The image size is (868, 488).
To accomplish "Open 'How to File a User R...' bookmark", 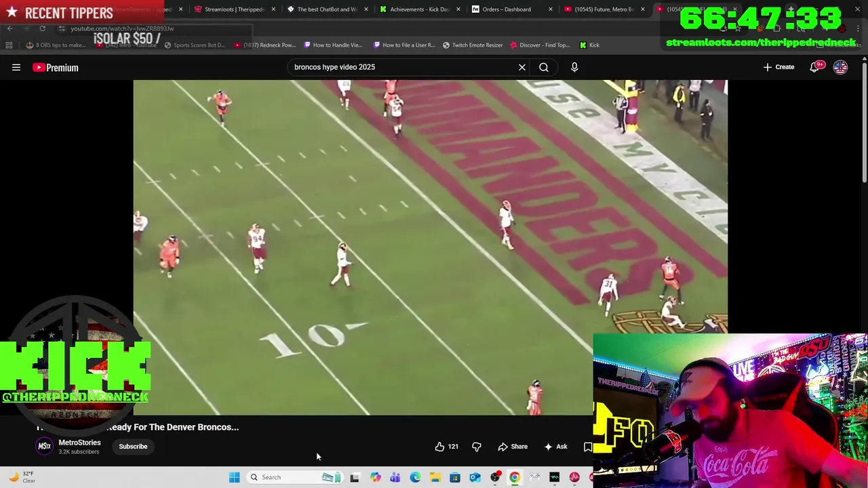I will pyautogui.click(x=404, y=45).
